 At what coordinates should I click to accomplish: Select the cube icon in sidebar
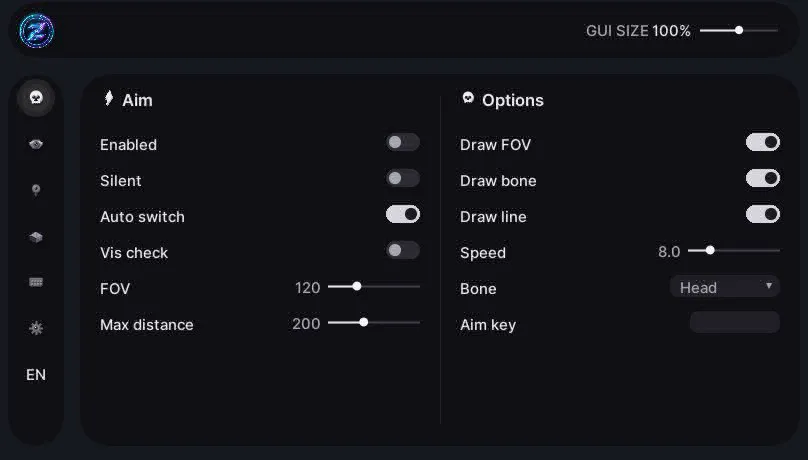tap(36, 237)
